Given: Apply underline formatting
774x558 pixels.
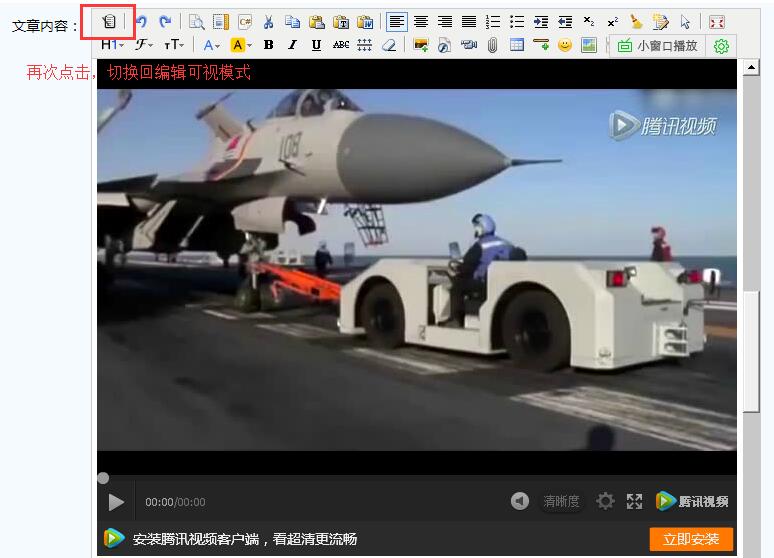Looking at the screenshot, I should point(316,45).
